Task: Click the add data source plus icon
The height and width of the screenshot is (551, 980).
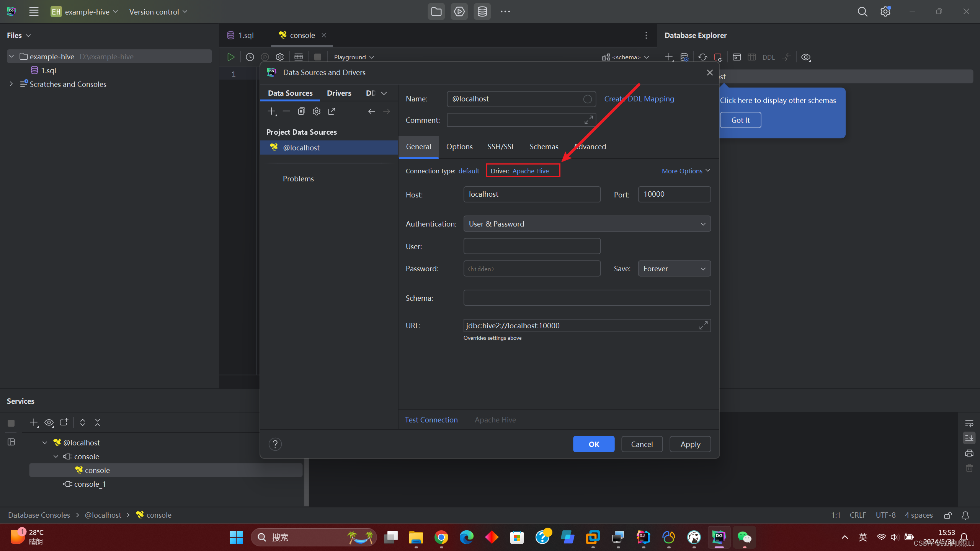Action: pyautogui.click(x=271, y=111)
